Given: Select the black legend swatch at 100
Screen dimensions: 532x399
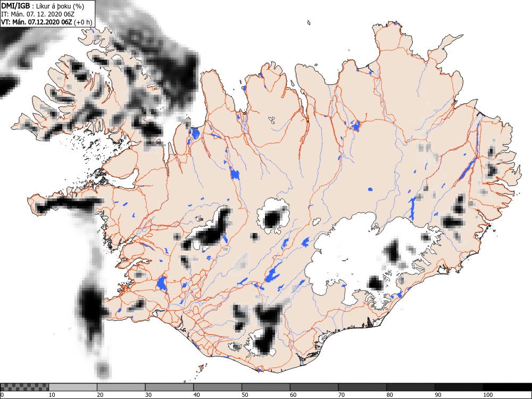Looking at the screenshot, I should pos(507,387).
